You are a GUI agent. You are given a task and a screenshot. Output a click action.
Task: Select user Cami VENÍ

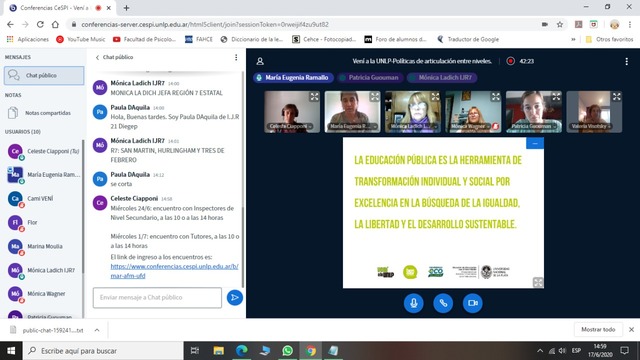click(44, 199)
